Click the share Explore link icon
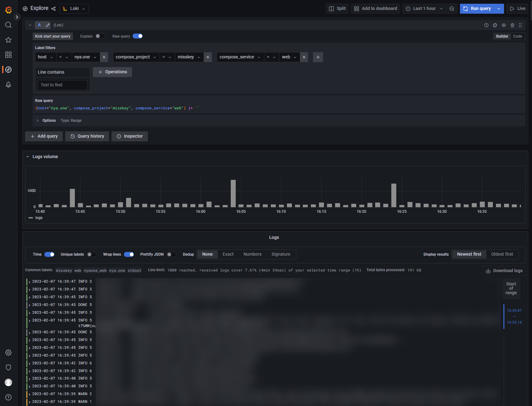 tap(53, 9)
